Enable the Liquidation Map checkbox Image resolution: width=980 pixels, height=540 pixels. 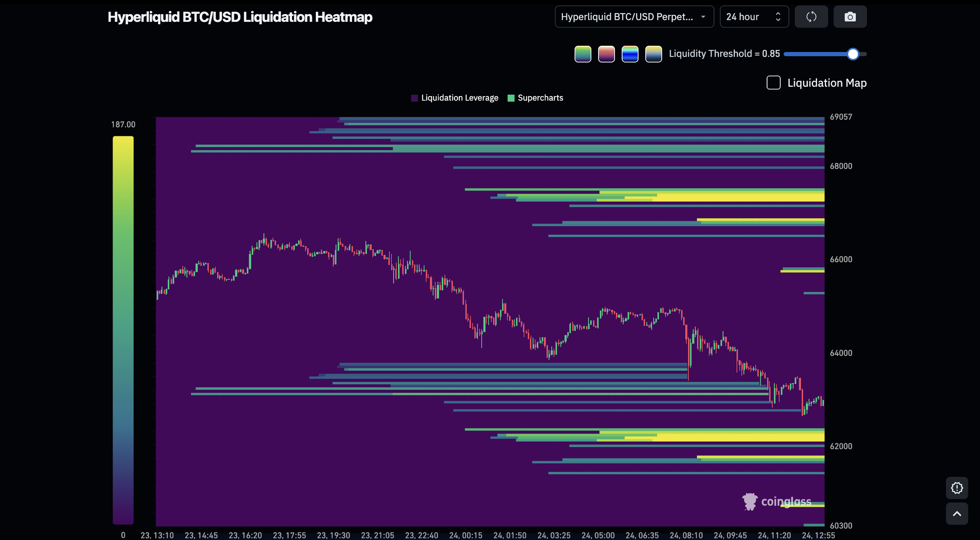pos(773,82)
